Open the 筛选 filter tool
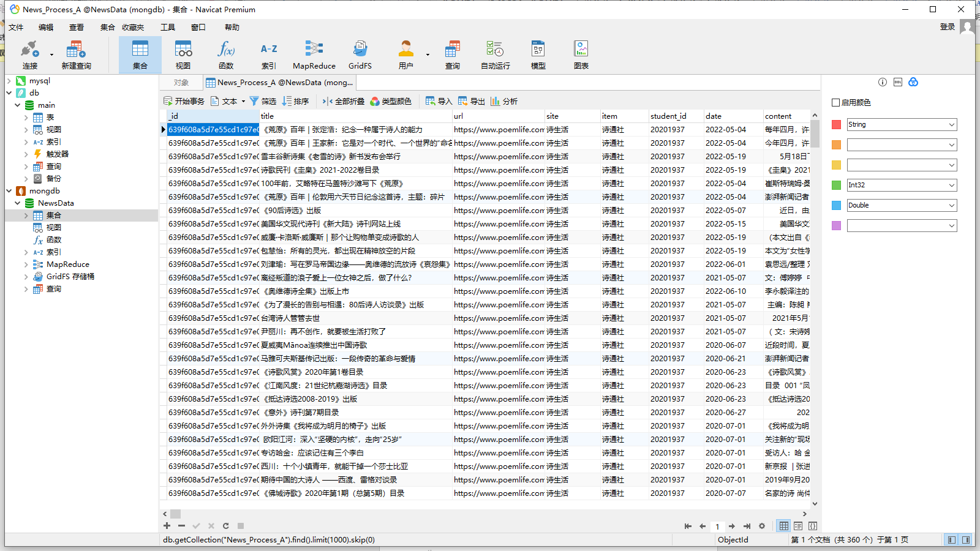The image size is (980, 551). [263, 101]
